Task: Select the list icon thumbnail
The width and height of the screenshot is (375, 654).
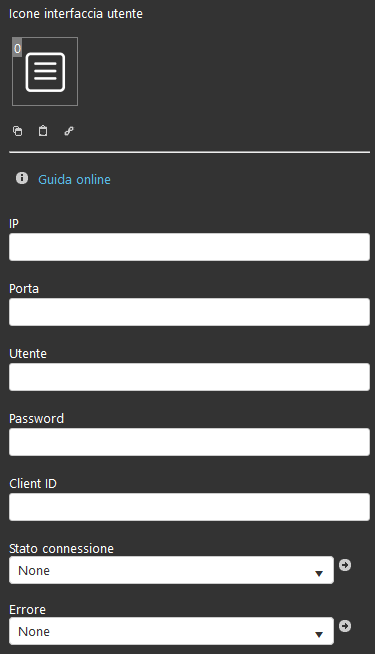Action: (45, 72)
